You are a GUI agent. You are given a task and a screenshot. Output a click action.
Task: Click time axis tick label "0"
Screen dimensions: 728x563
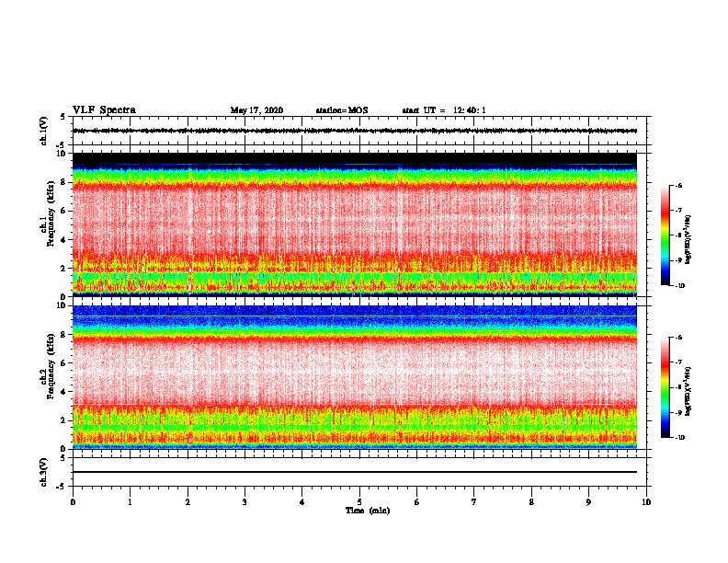73,502
